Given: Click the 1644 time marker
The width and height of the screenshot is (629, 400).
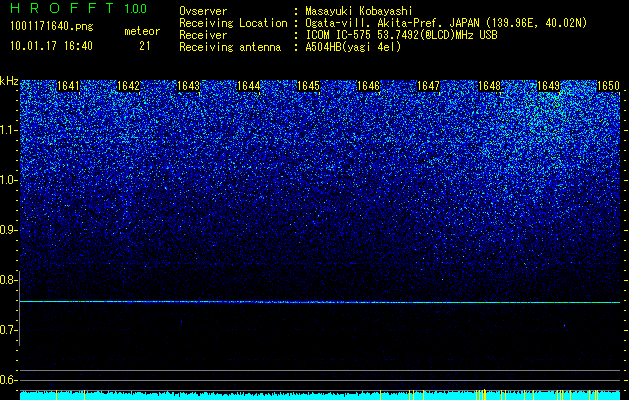Looking at the screenshot, I should [249, 86].
